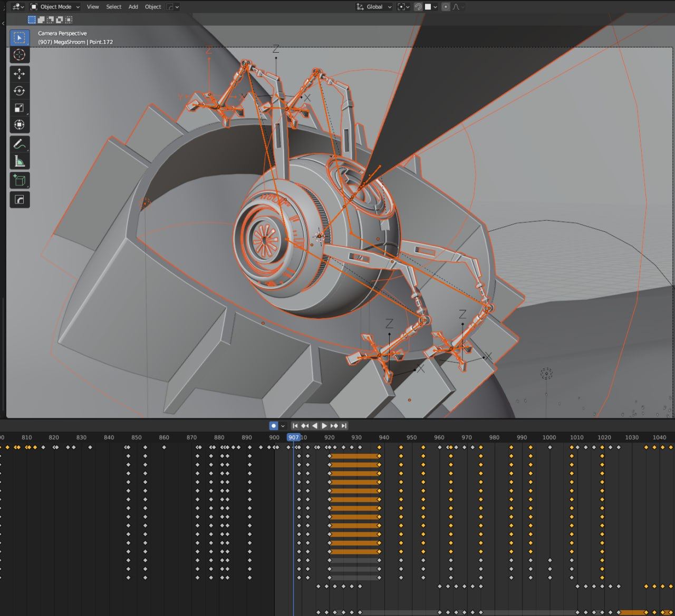Viewport: 675px width, 616px height.
Task: Choose the Scale tool
Action: point(19,108)
